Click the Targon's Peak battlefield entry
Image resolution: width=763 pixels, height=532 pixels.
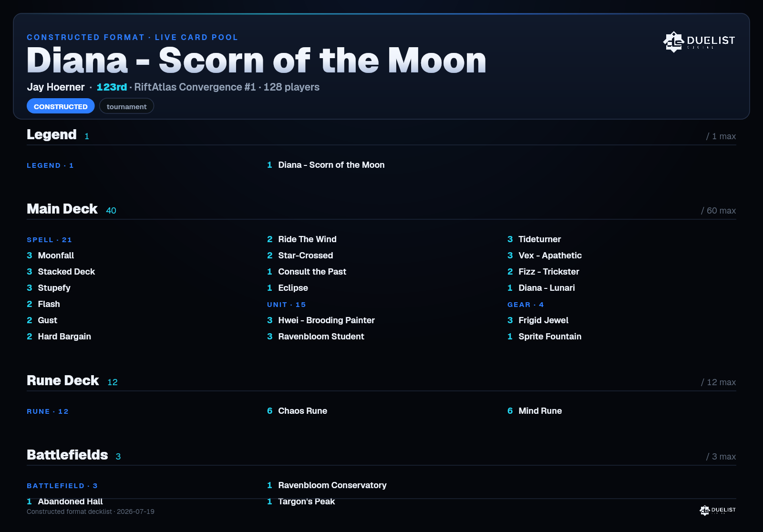pyautogui.click(x=301, y=501)
